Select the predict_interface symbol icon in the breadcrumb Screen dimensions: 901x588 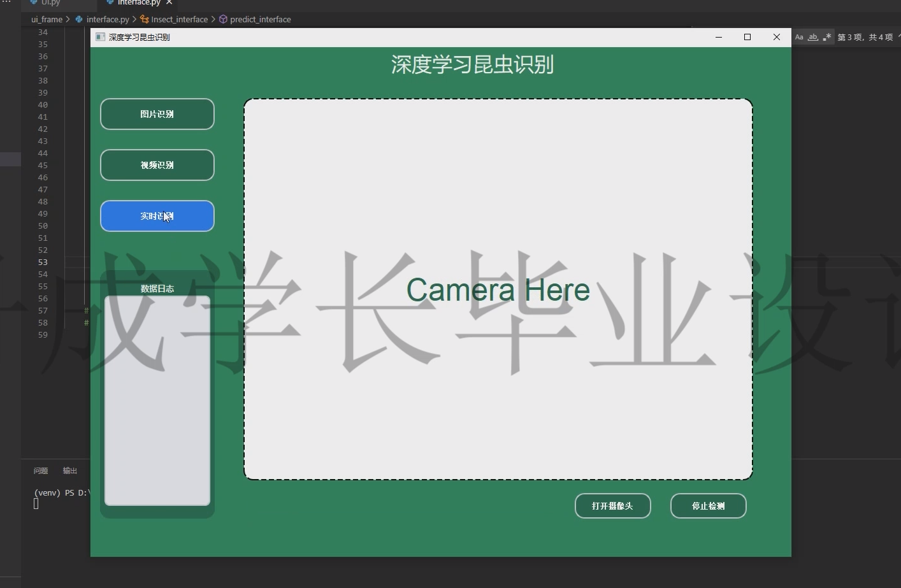tap(223, 19)
